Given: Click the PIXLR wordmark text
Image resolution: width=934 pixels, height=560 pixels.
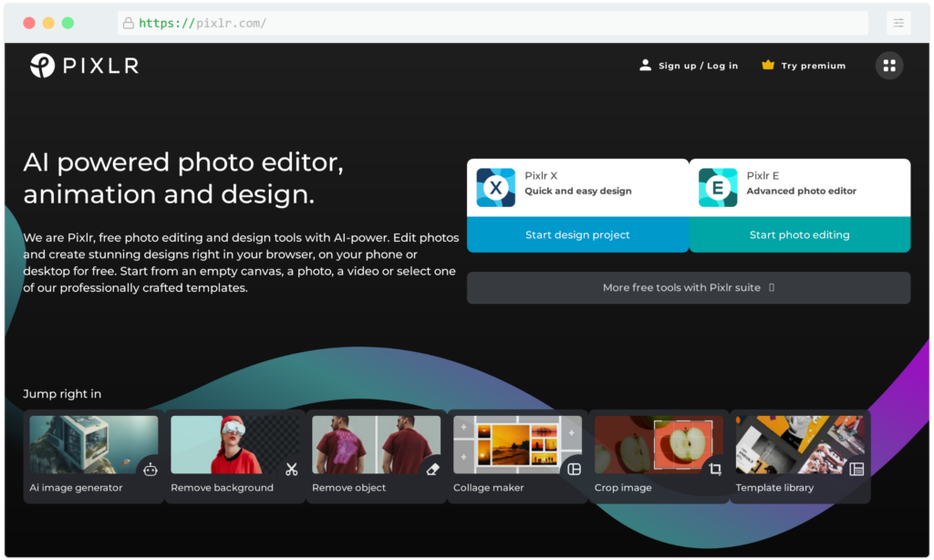Looking at the screenshot, I should coord(100,66).
